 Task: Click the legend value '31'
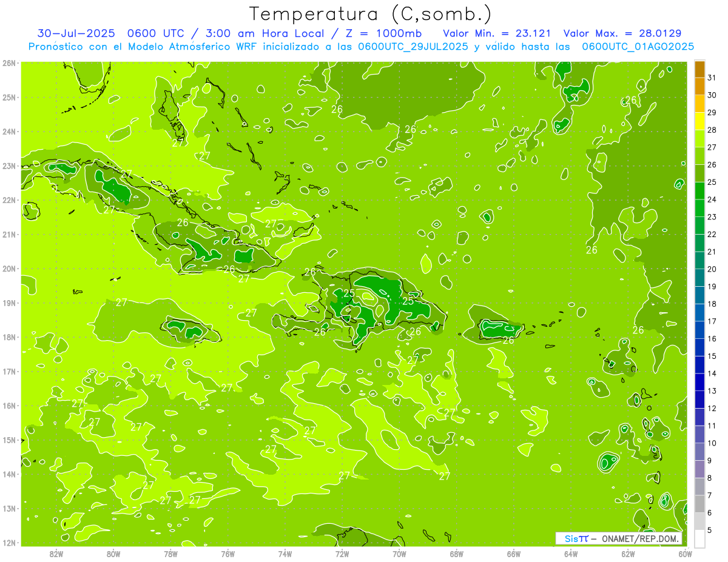tap(712, 77)
